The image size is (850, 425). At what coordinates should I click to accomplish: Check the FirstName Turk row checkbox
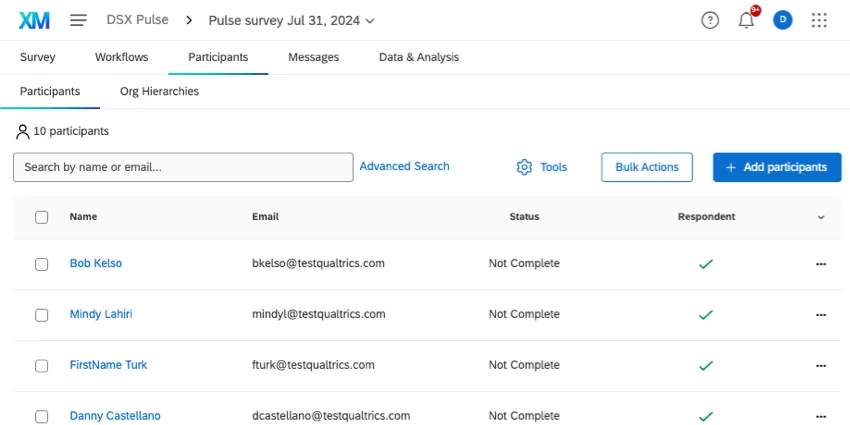42,366
